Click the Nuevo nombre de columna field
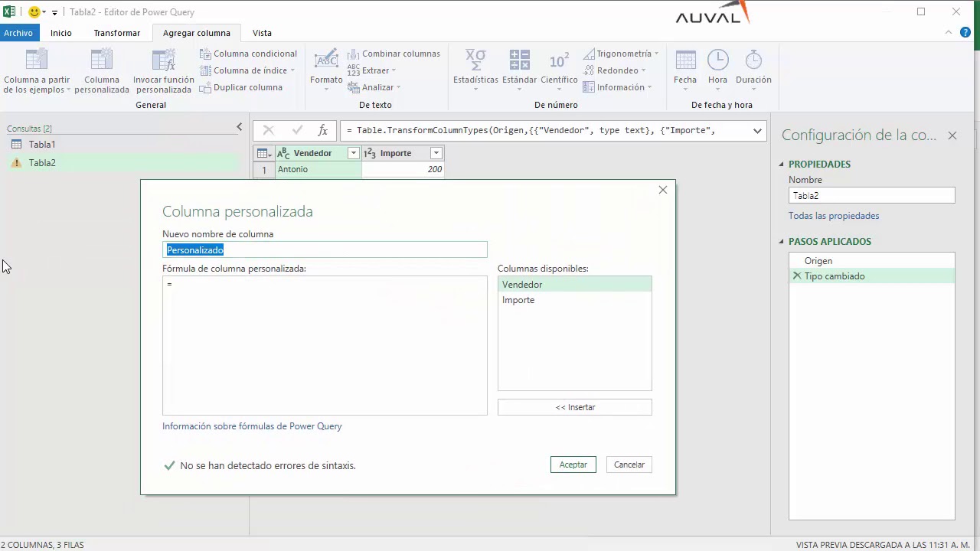The width and height of the screenshot is (980, 551). click(325, 249)
